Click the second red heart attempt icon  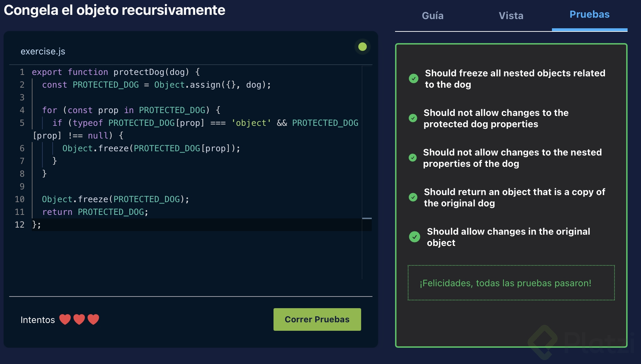pyautogui.click(x=79, y=319)
